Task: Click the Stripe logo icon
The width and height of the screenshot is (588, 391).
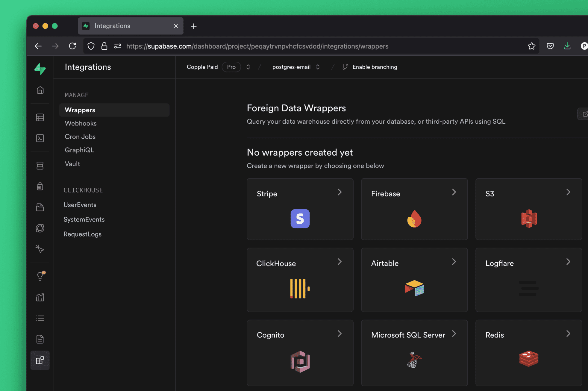Action: (x=300, y=219)
